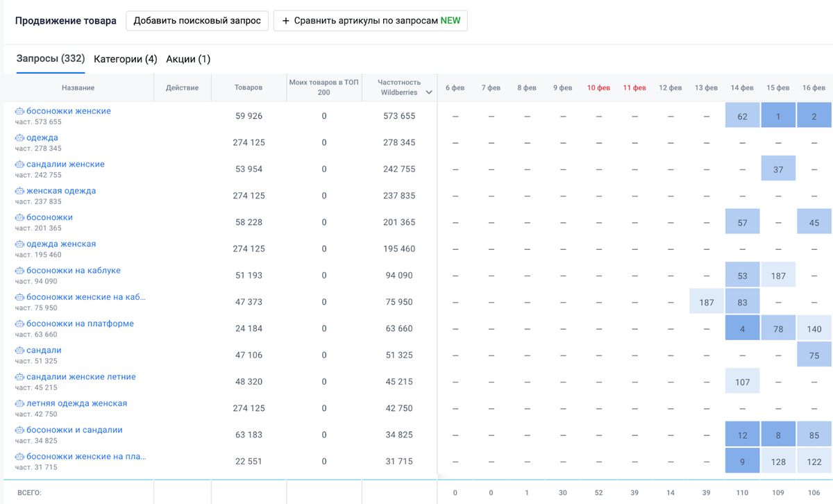Image resolution: width=833 pixels, height=504 pixels.
Task: Click the icon beside 'сандали' query
Action: click(x=19, y=351)
